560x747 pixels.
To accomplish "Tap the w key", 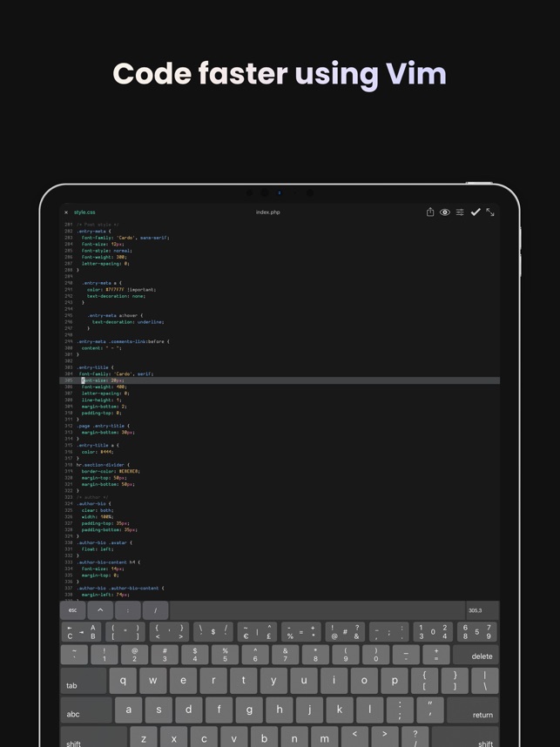I will (x=153, y=680).
